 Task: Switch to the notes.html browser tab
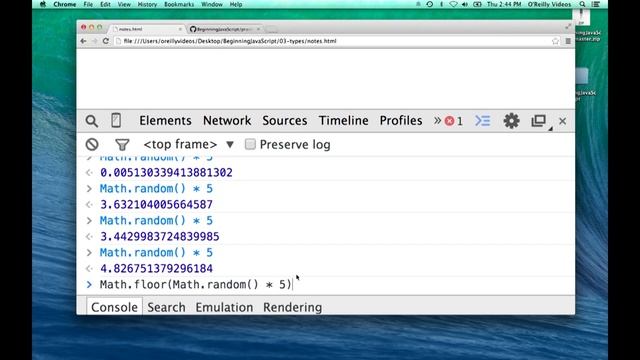click(x=147, y=29)
